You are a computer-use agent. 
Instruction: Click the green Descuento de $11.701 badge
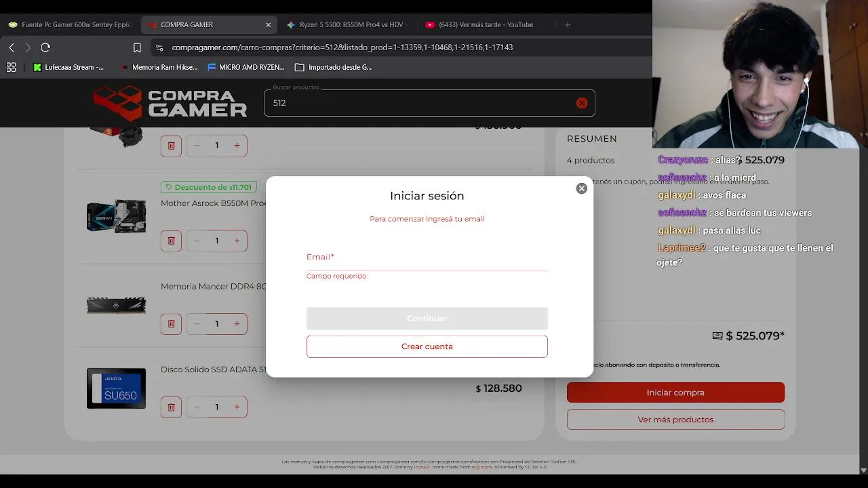(208, 187)
